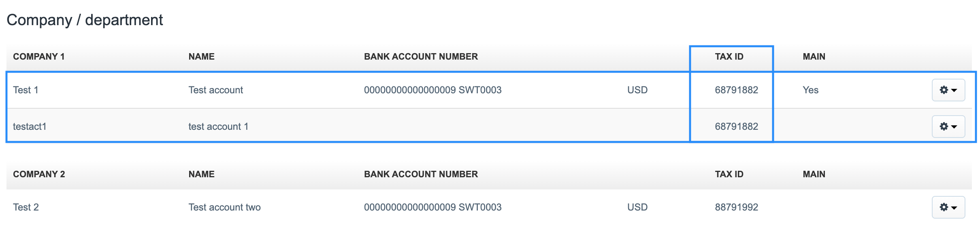Viewport: 980px width, 245px height.
Task: Open the gear menu for testact1 row
Action: click(x=948, y=127)
